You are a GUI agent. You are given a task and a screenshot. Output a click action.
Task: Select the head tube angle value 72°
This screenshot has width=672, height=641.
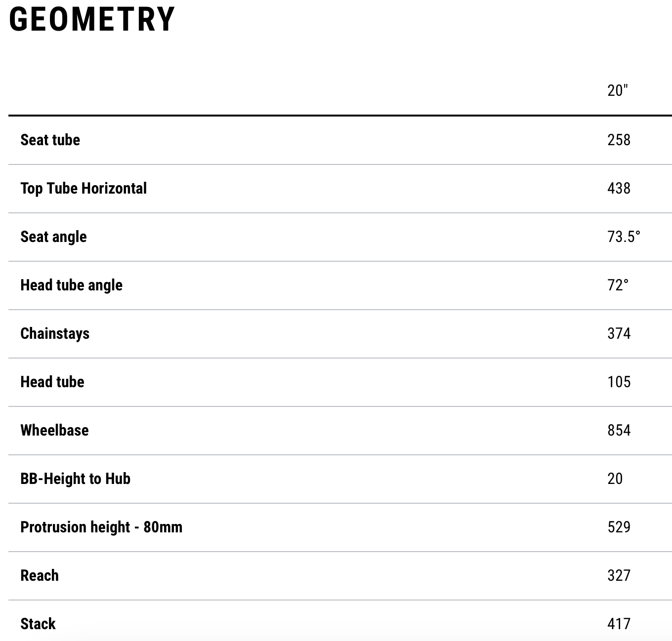click(x=618, y=285)
